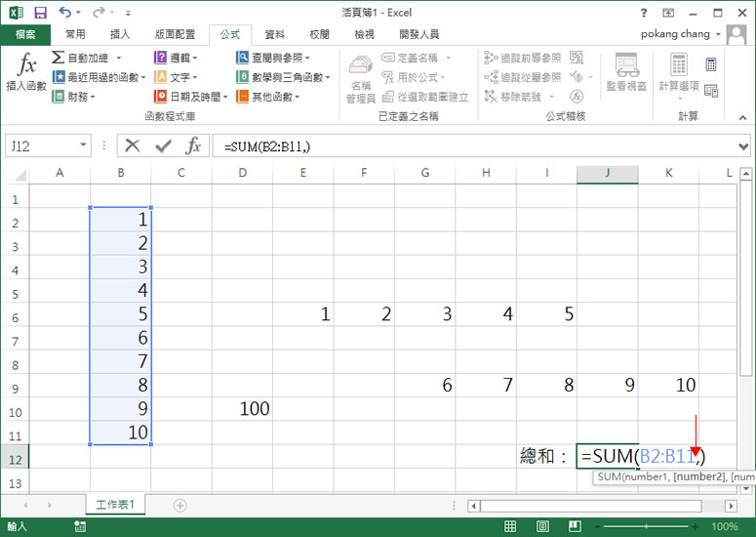
Task: Click the Save icon in Quick Access
Action: tap(41, 13)
